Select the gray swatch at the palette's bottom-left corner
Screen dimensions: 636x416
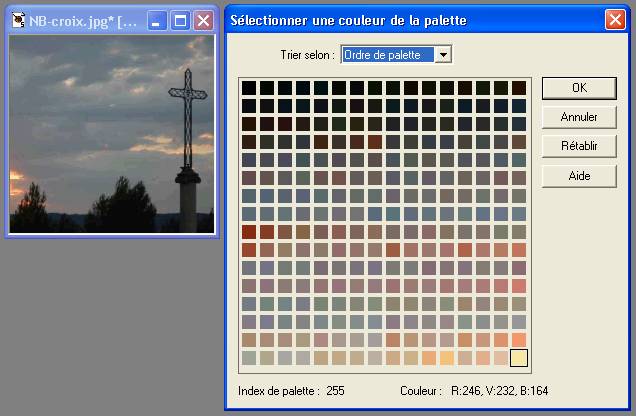pyautogui.click(x=248, y=357)
